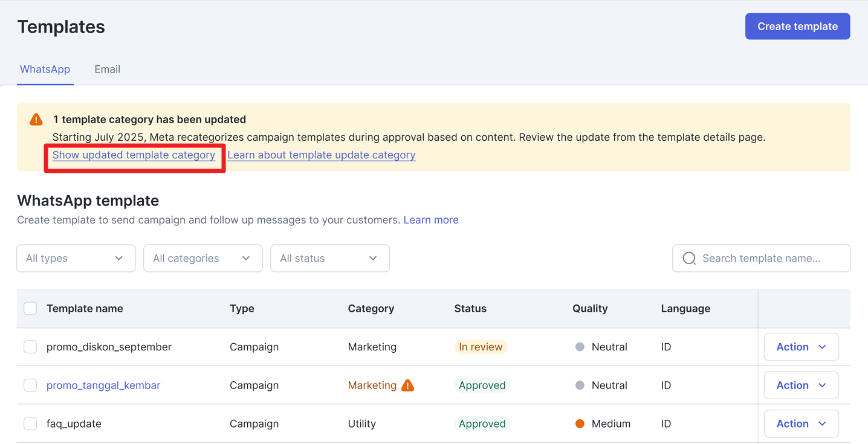Click the search magnifier icon

(688, 259)
